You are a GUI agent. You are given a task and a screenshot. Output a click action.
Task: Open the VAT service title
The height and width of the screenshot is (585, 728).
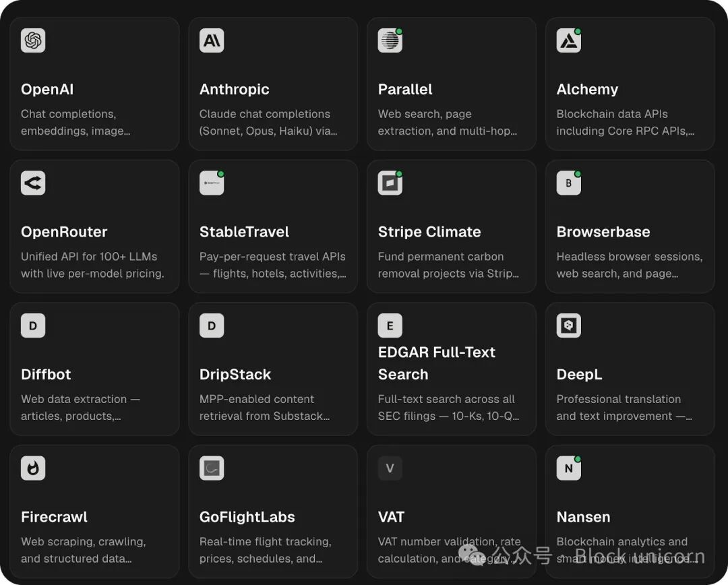[x=391, y=517]
